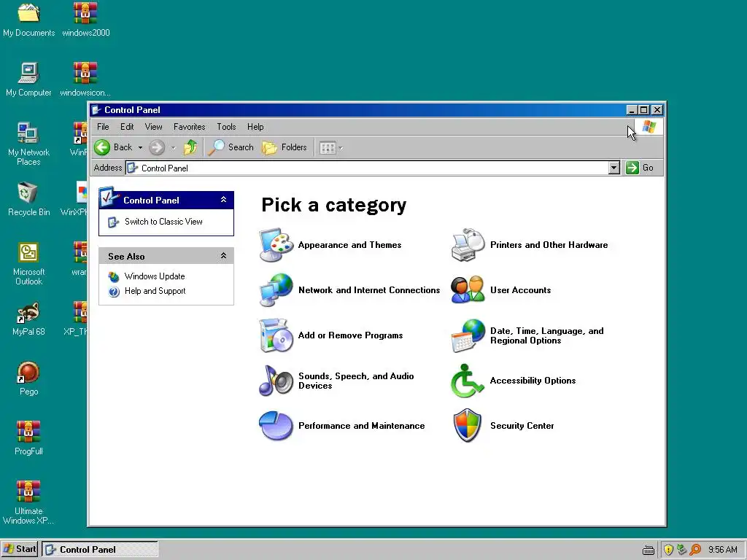747x560 pixels.
Task: Select My Network Places desktop icon
Action: click(28, 144)
